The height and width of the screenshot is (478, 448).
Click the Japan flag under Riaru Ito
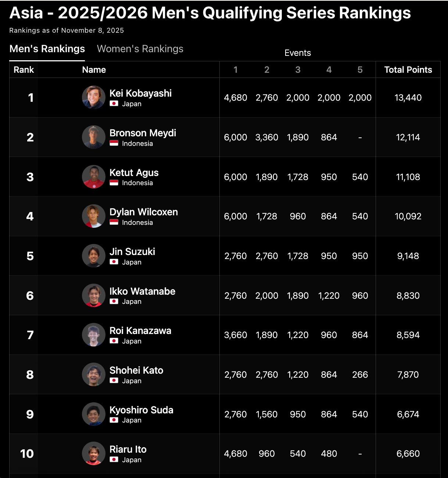point(114,460)
